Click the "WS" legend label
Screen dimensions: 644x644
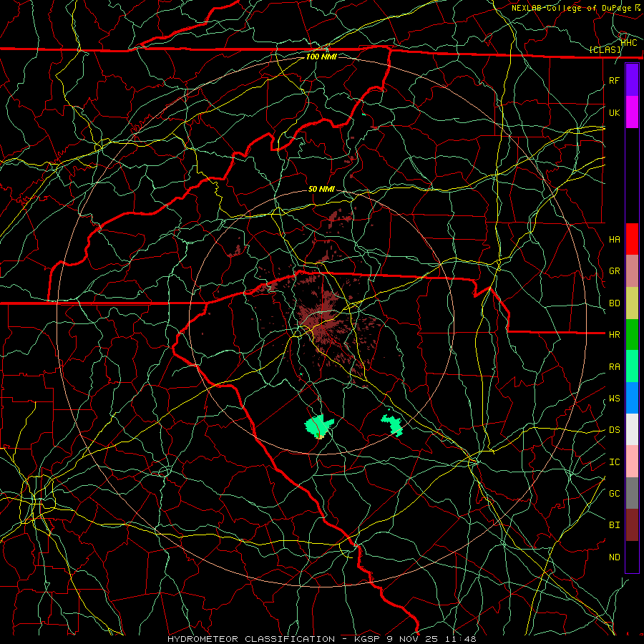click(x=614, y=398)
